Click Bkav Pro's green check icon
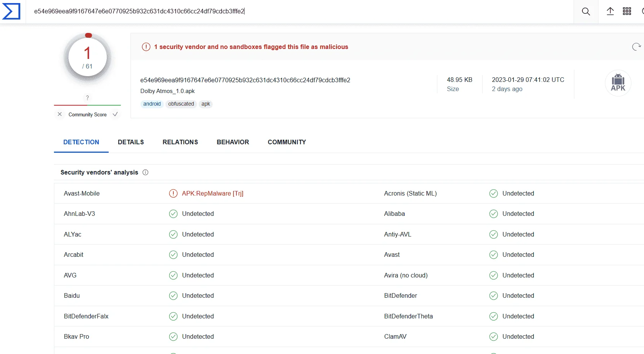Image resolution: width=644 pixels, height=354 pixels. pos(173,336)
